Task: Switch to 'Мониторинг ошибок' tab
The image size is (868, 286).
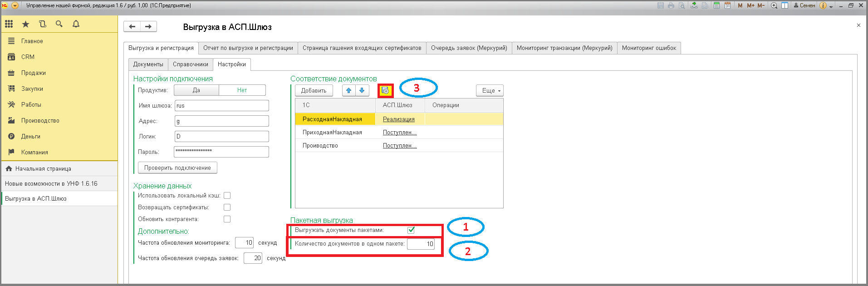Action: point(648,48)
